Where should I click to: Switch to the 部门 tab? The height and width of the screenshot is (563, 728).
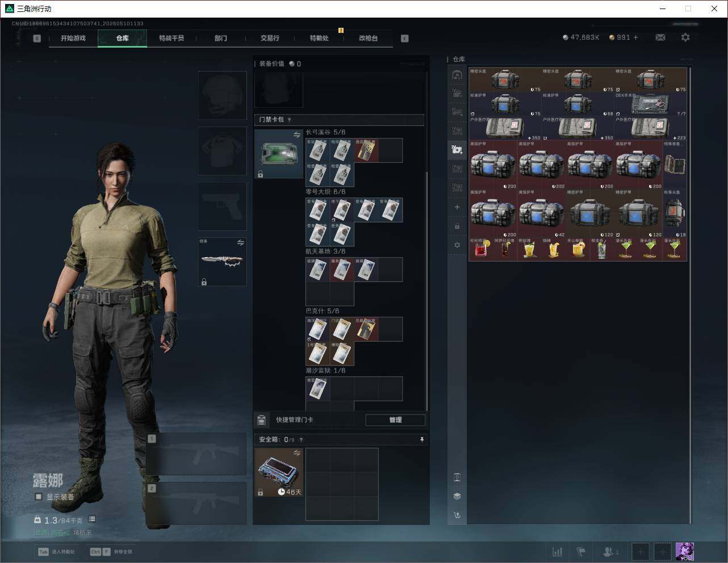220,38
